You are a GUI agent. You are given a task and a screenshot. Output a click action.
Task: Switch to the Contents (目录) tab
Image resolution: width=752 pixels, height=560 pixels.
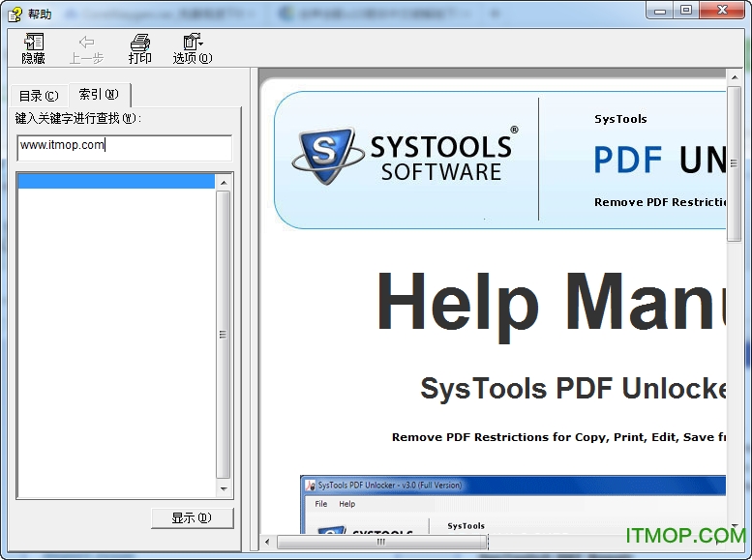click(39, 96)
